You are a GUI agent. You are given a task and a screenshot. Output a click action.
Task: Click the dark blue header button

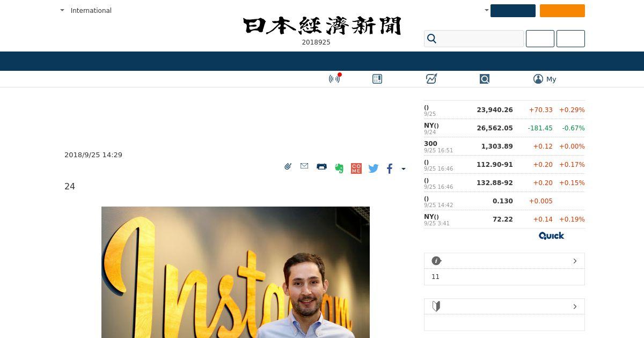click(x=513, y=11)
